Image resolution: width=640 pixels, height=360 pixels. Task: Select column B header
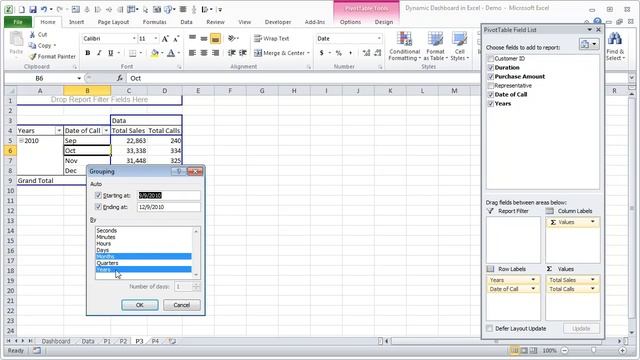87,91
